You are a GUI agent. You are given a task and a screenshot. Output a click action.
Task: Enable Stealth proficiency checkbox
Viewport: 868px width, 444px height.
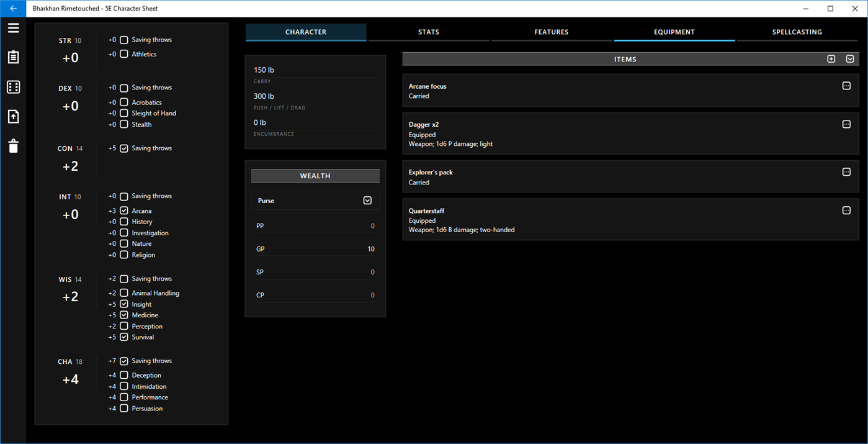(x=124, y=124)
